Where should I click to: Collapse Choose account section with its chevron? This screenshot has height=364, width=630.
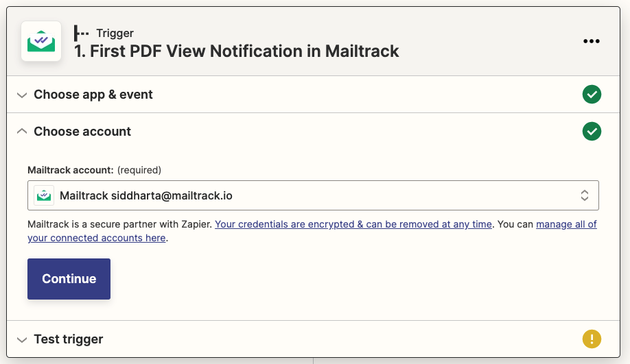tap(22, 131)
